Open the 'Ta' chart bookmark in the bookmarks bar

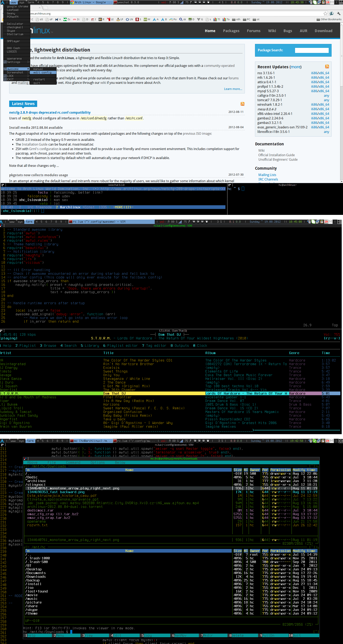coord(226,19)
